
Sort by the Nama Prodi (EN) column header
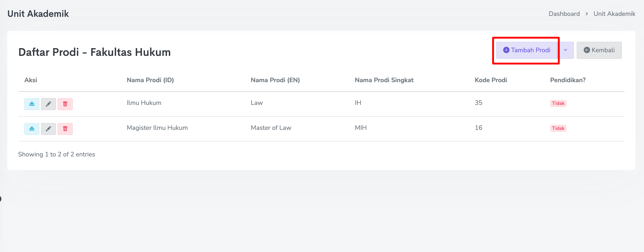point(275,80)
